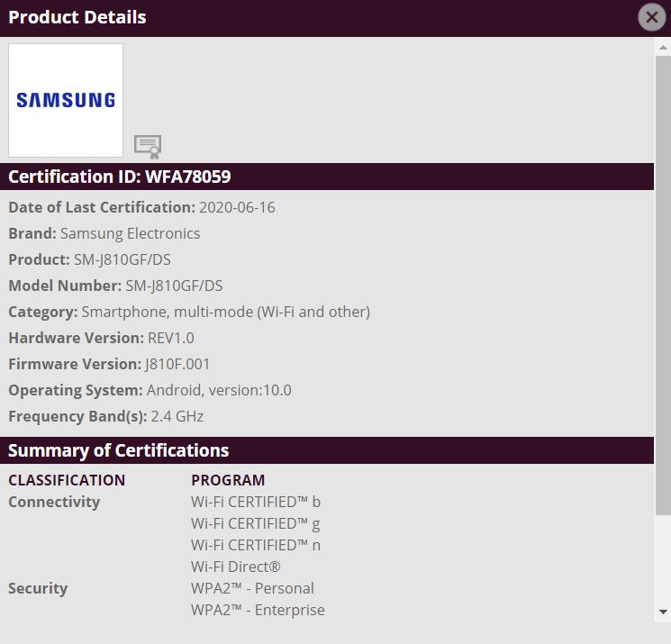Select the date 2020-06-16 text

point(237,207)
